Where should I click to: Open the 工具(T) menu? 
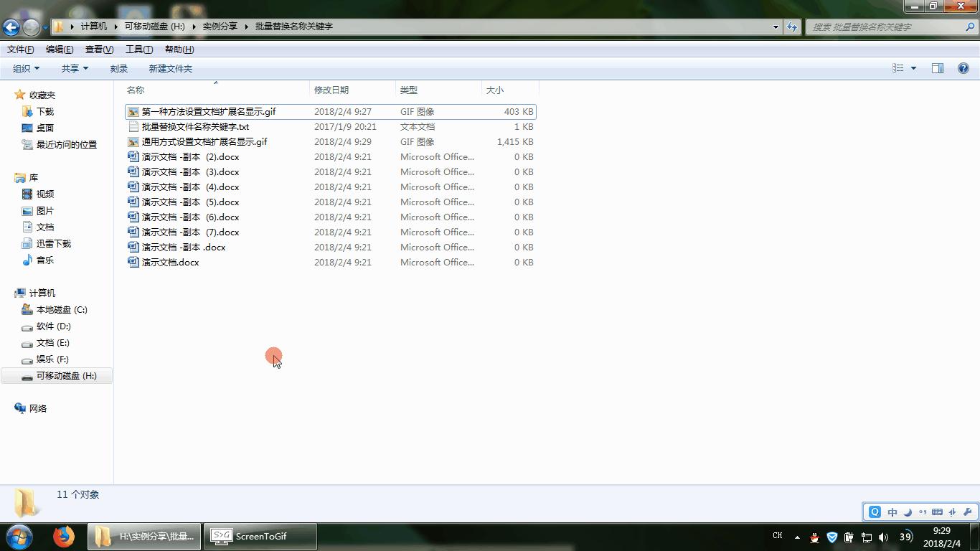(x=138, y=50)
